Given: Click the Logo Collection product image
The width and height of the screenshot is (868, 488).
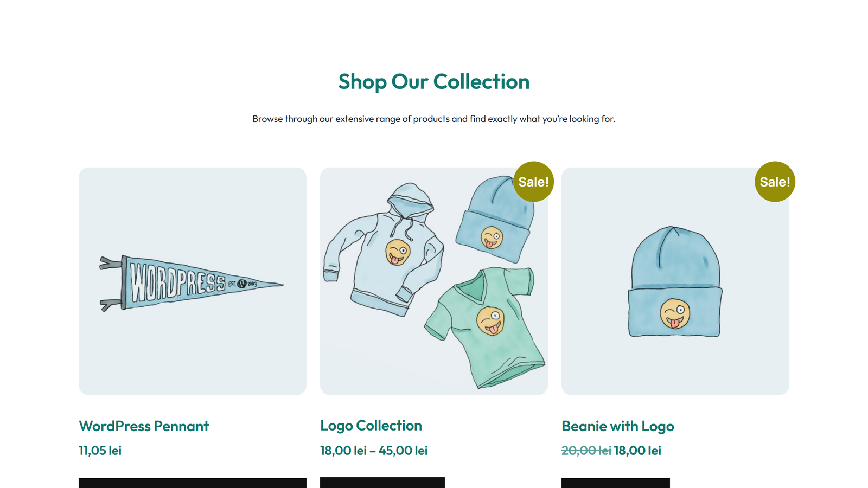Looking at the screenshot, I should tap(434, 281).
